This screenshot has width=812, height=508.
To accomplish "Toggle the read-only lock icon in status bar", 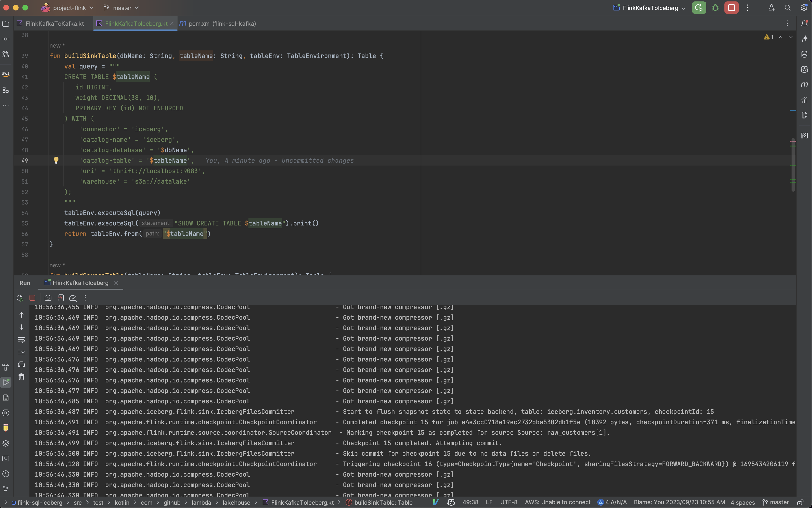I will click(x=800, y=502).
